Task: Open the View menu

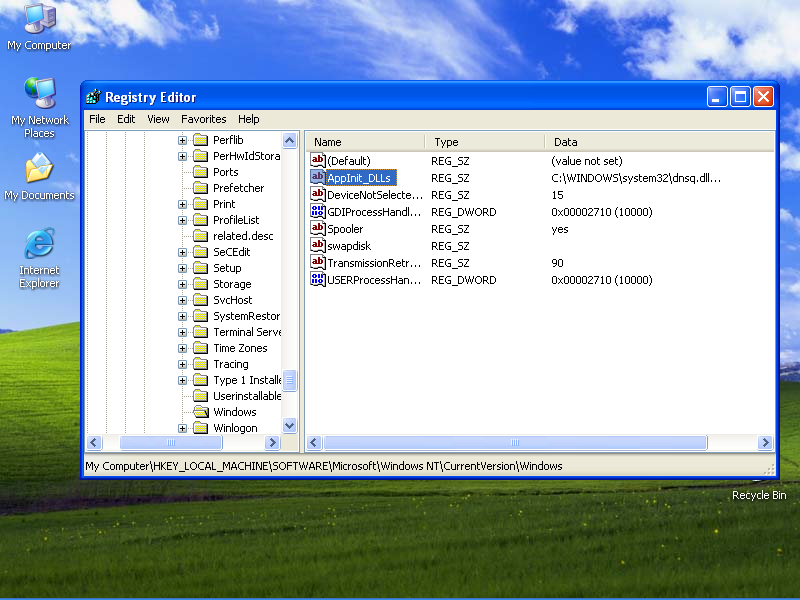Action: click(x=158, y=119)
